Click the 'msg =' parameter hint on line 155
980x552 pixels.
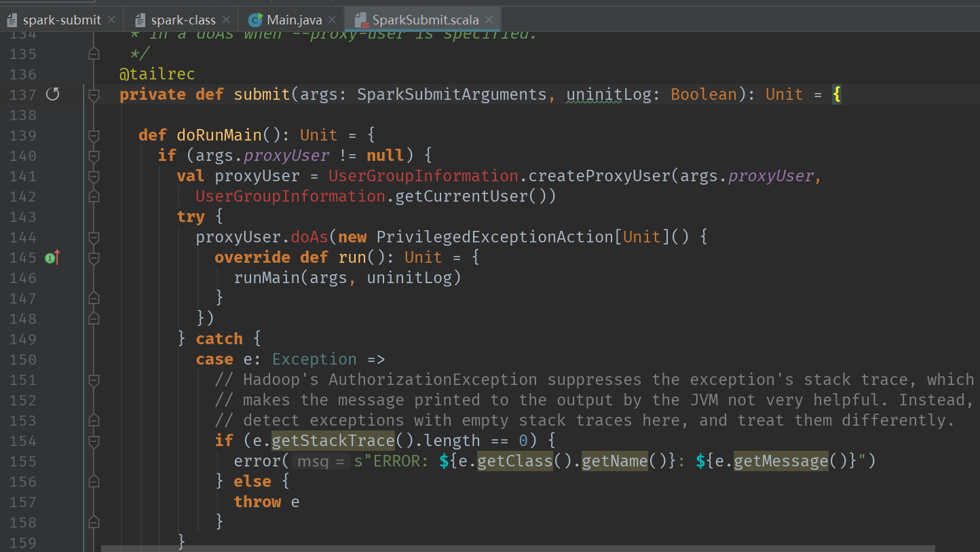pos(322,462)
